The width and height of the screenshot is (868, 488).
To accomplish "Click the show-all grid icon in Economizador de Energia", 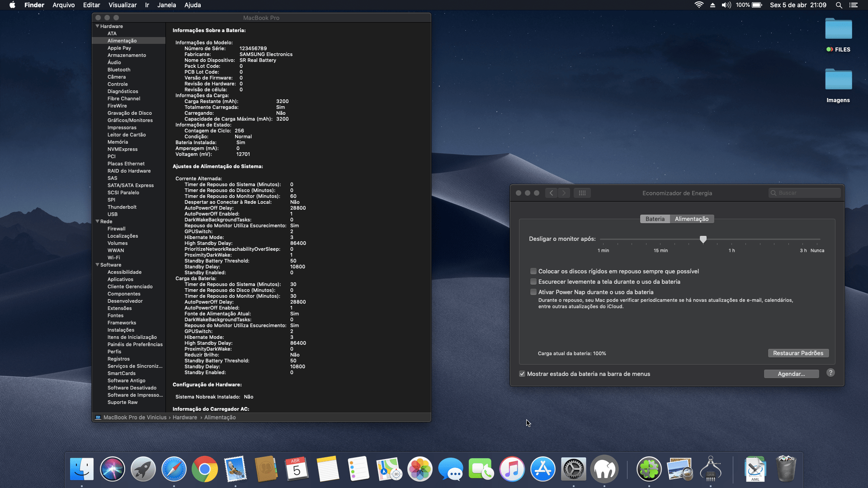I will click(582, 193).
